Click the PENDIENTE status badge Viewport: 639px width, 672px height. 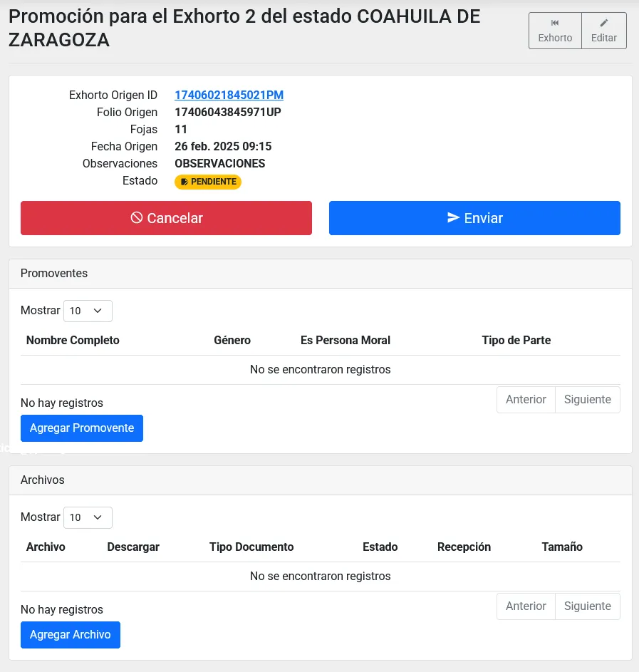pos(208,182)
